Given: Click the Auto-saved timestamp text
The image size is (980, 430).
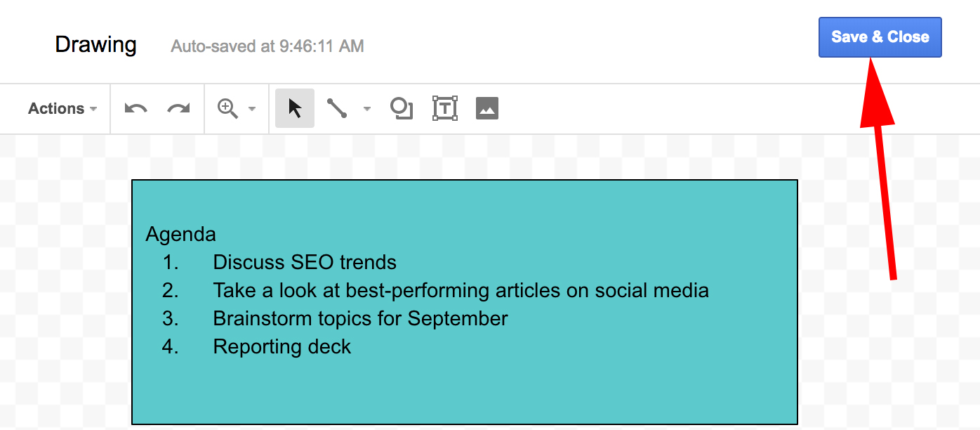Looking at the screenshot, I should coord(267,46).
